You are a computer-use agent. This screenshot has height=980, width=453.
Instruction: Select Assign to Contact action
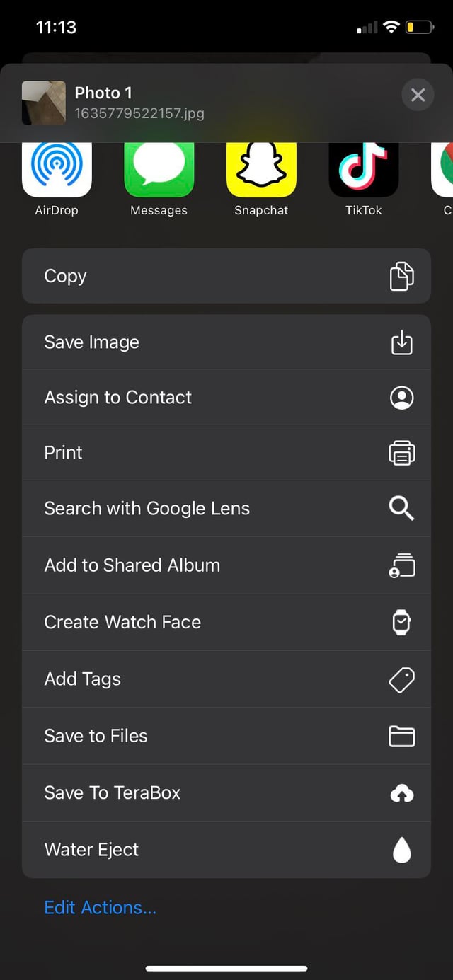(117, 398)
